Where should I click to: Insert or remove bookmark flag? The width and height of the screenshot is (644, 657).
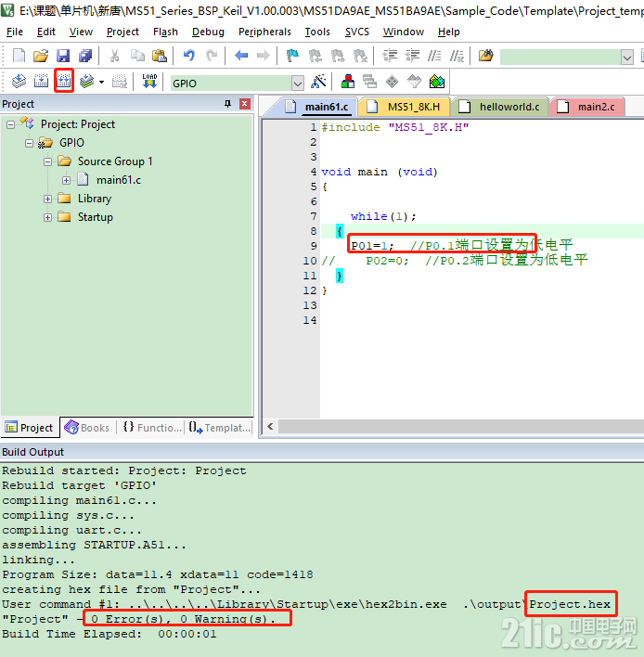tap(292, 56)
